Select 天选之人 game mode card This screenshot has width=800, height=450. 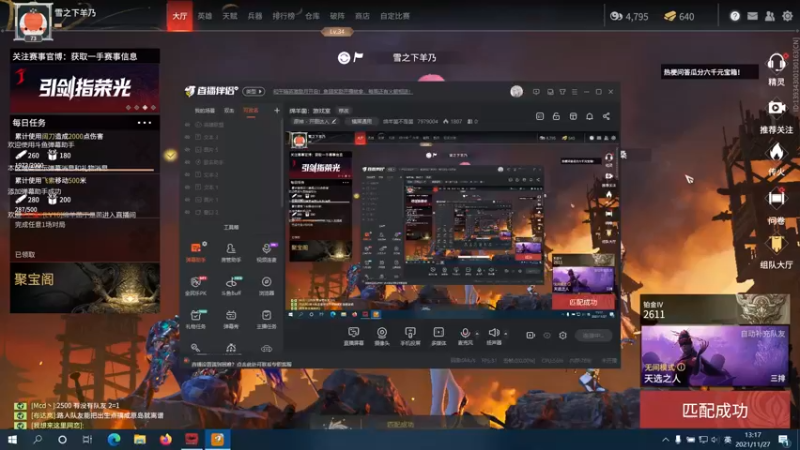coord(715,356)
